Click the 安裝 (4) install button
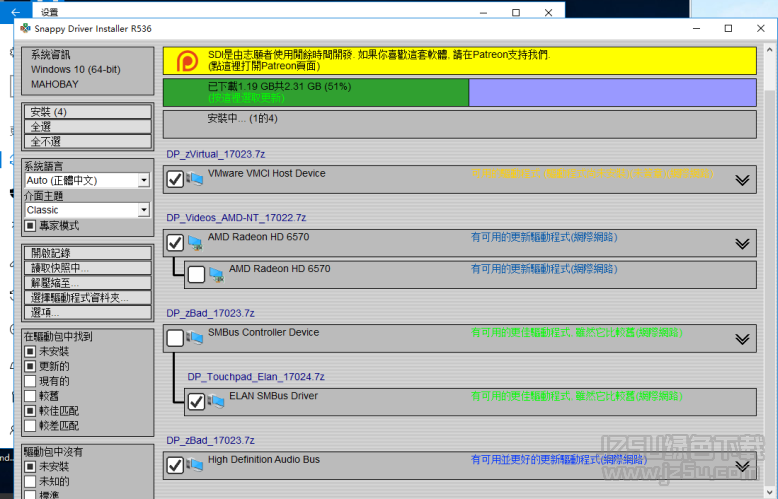Image resolution: width=778 pixels, height=499 pixels. click(88, 112)
